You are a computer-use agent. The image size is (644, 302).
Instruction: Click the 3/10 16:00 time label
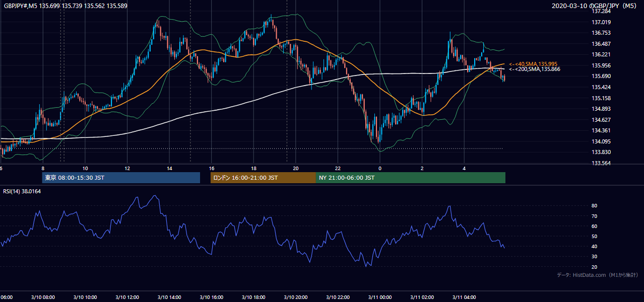(212, 297)
